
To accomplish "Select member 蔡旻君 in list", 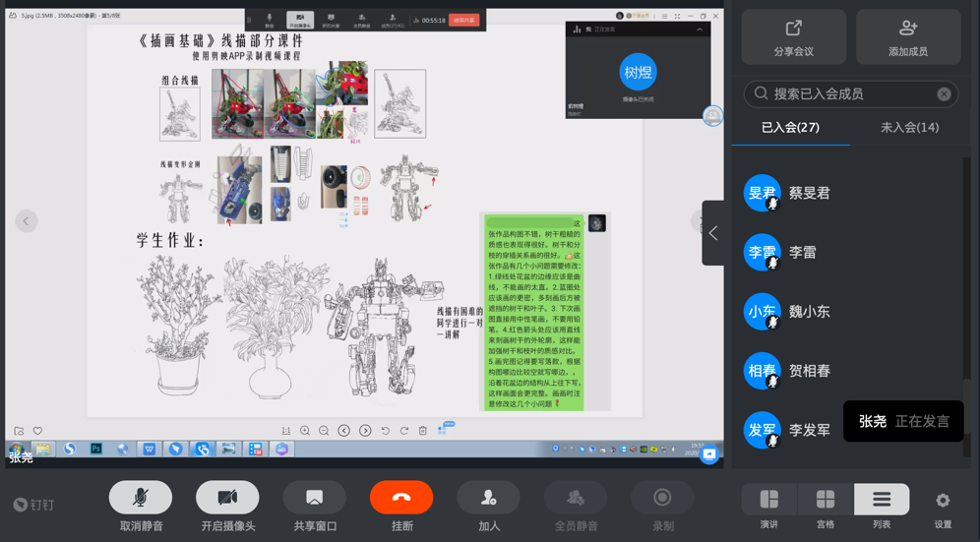I will point(850,193).
